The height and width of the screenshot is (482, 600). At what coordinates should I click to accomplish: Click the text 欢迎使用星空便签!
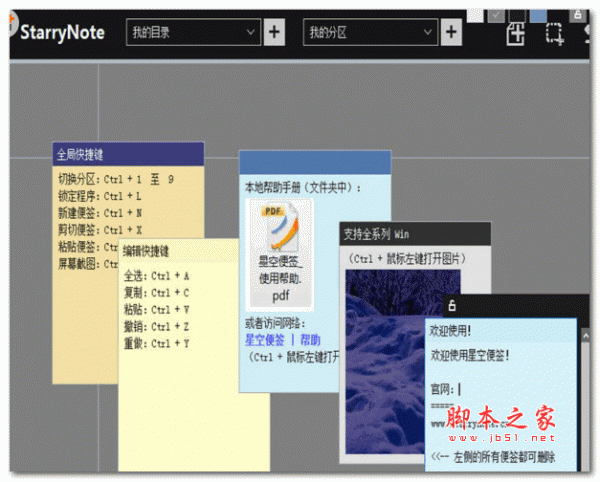click(470, 355)
